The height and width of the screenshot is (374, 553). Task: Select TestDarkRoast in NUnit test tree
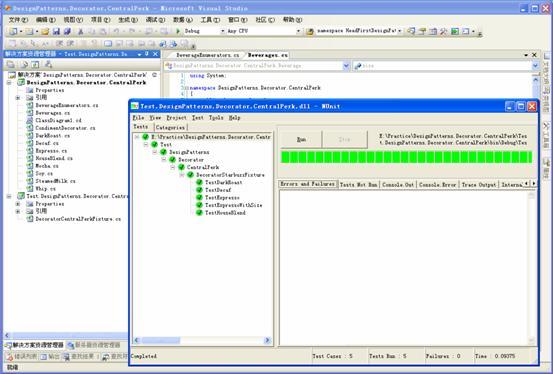coord(224,182)
